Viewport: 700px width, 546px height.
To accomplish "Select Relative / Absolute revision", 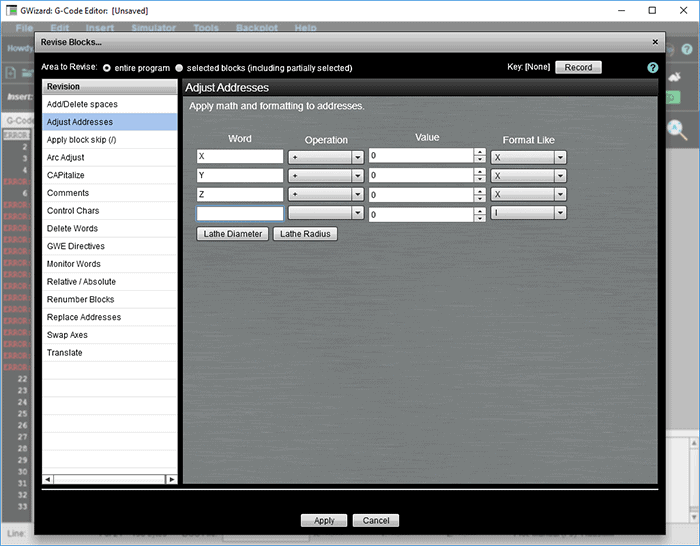I will pos(110,282).
